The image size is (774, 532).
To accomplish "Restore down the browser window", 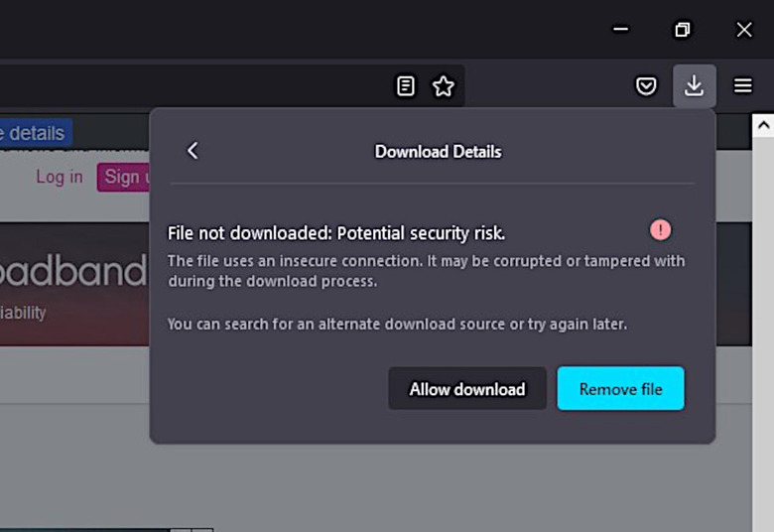I will point(683,30).
